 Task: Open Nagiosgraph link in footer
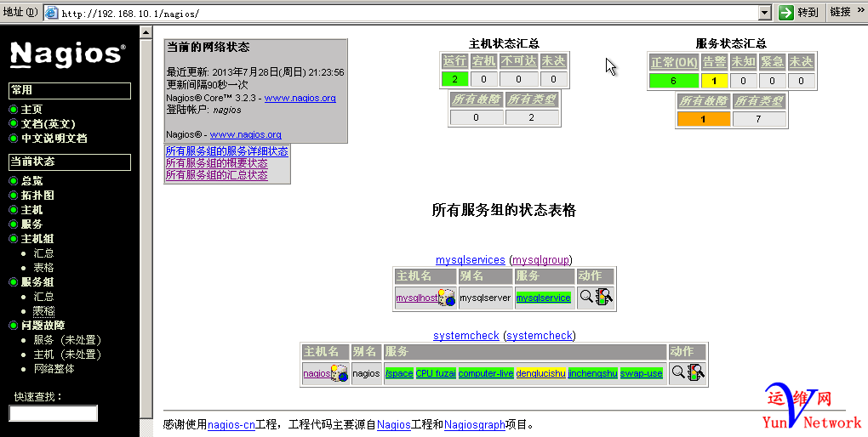pos(474,425)
